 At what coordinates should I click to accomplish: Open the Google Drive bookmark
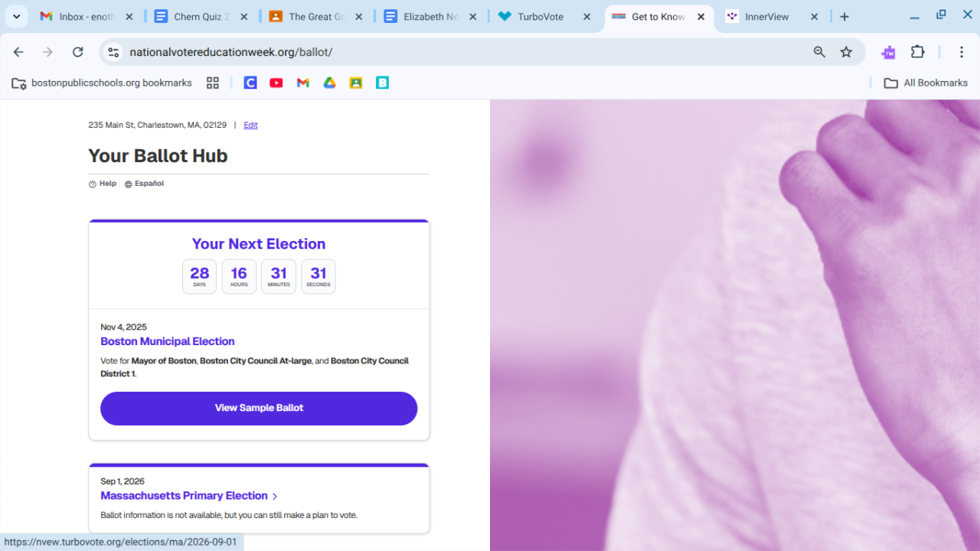click(x=329, y=83)
